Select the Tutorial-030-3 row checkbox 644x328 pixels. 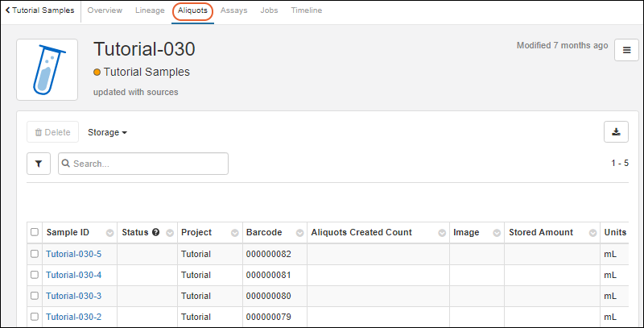[34, 296]
